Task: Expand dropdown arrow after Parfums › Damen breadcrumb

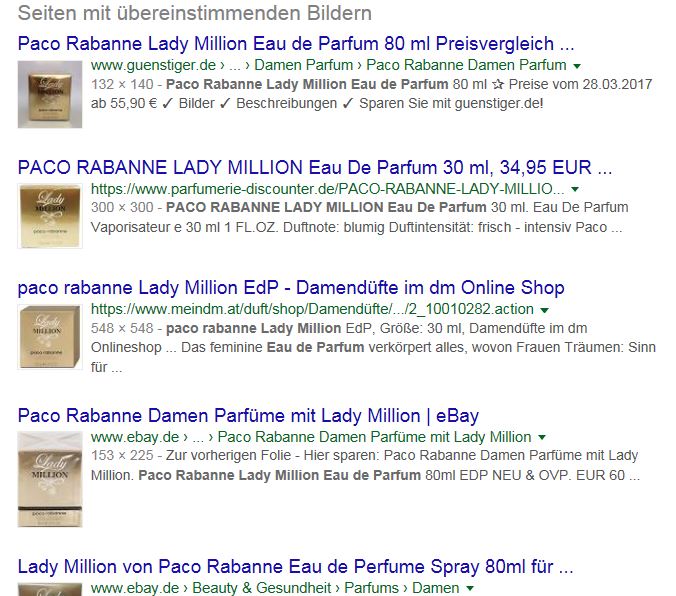Action: (470, 588)
